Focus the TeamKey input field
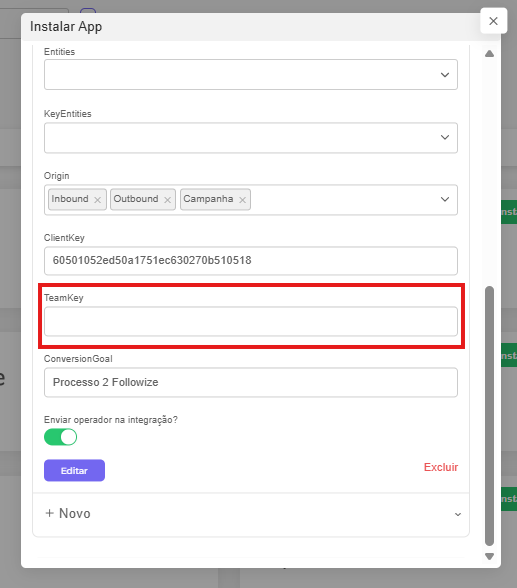This screenshot has width=517, height=588. pos(250,321)
